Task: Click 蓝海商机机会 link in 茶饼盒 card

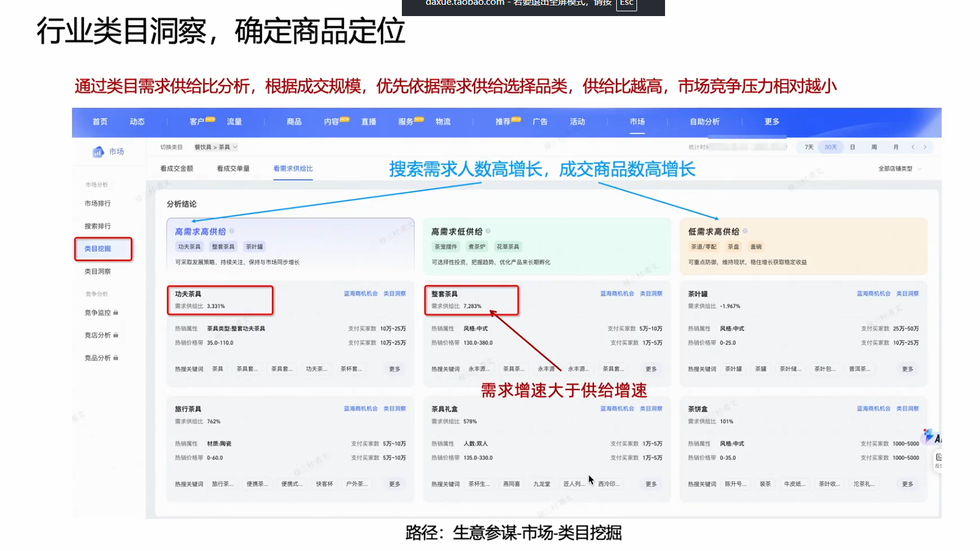Action: [x=874, y=408]
